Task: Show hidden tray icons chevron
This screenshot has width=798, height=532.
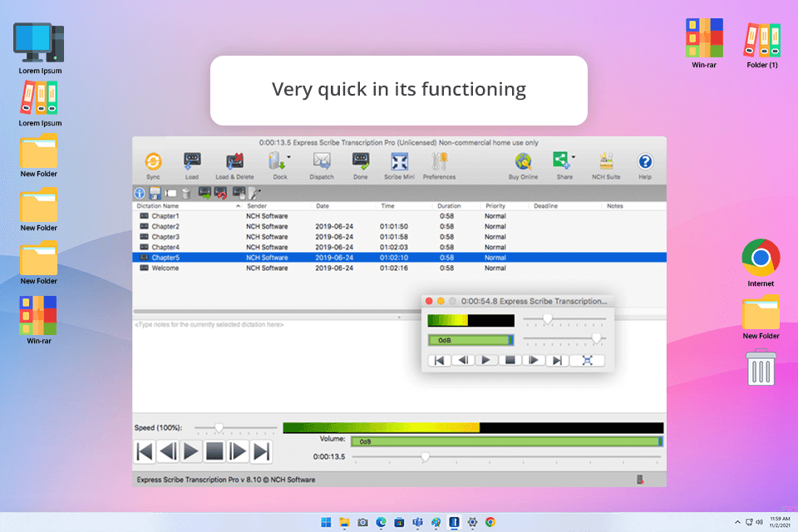Action: [737, 522]
